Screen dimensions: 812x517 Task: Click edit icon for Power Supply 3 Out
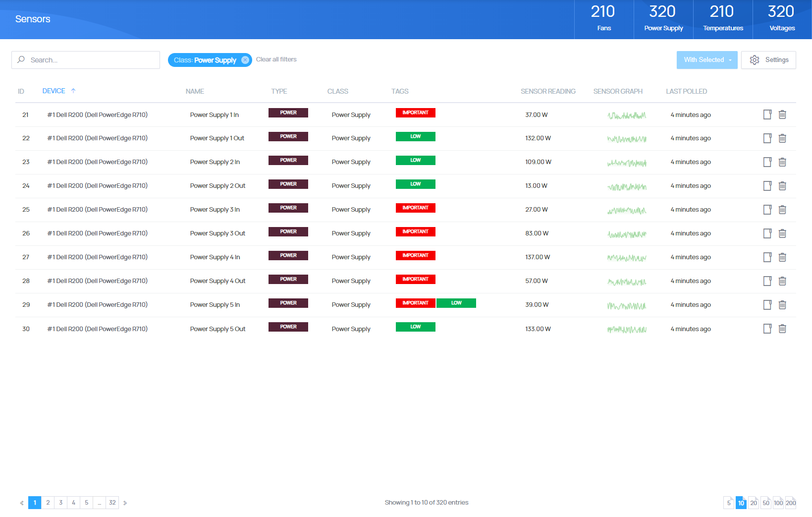tap(767, 233)
